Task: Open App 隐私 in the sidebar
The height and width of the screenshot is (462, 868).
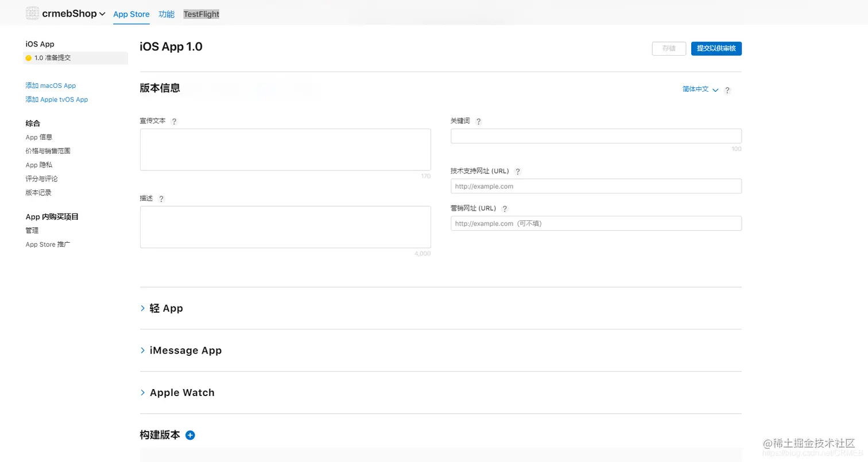Action: (x=39, y=165)
